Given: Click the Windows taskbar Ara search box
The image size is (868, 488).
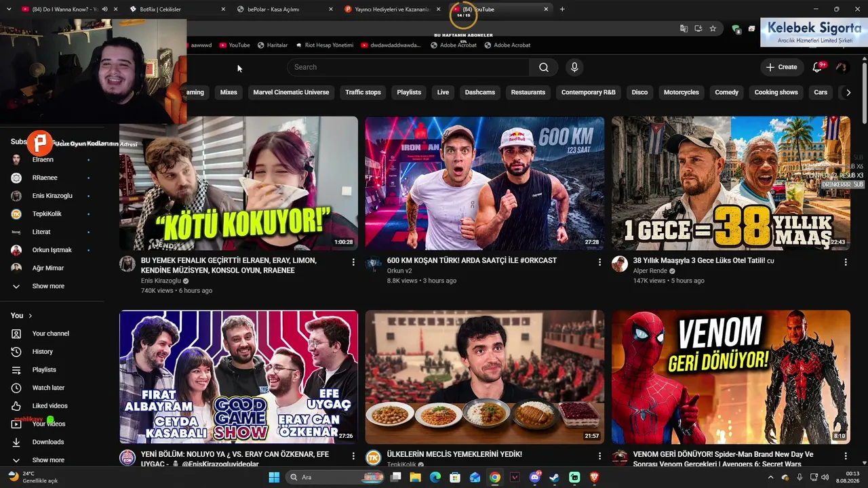Looking at the screenshot, I should (335, 477).
